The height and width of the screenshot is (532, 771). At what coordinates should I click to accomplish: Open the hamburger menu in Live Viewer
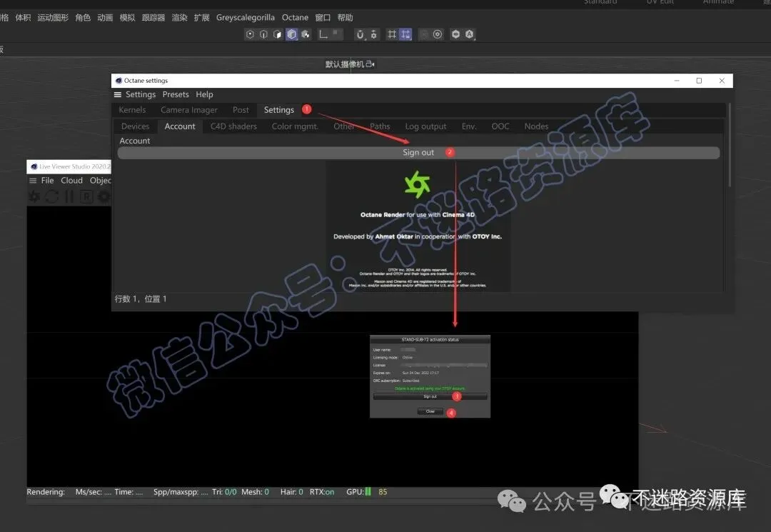[x=33, y=181]
